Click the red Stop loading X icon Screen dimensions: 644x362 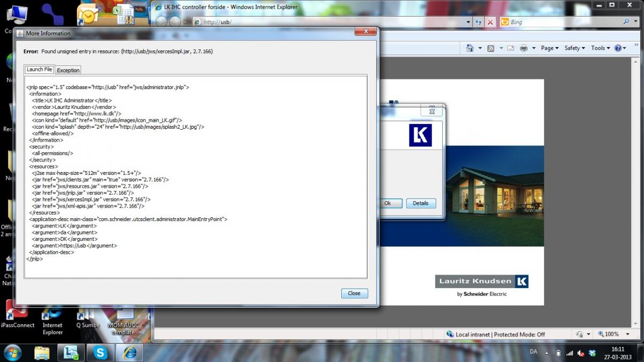pyautogui.click(x=490, y=22)
